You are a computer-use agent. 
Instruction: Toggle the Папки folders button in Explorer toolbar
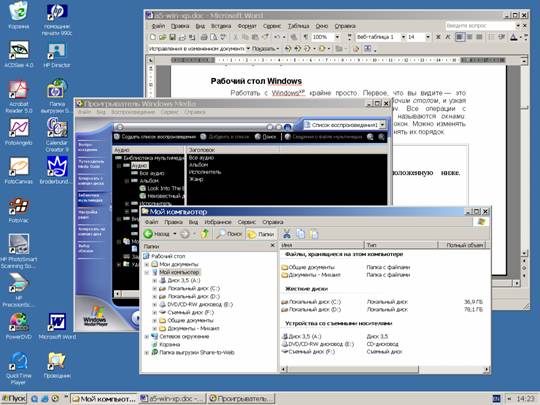tap(261, 234)
